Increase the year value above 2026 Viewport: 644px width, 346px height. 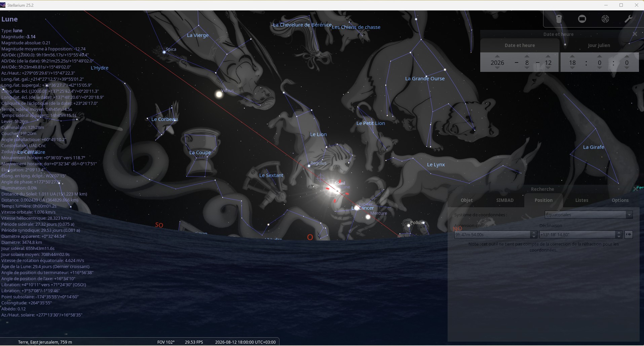click(x=497, y=56)
